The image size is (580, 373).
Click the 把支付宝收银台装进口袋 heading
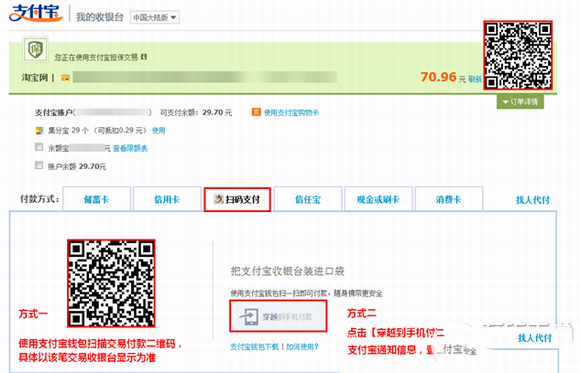point(287,271)
